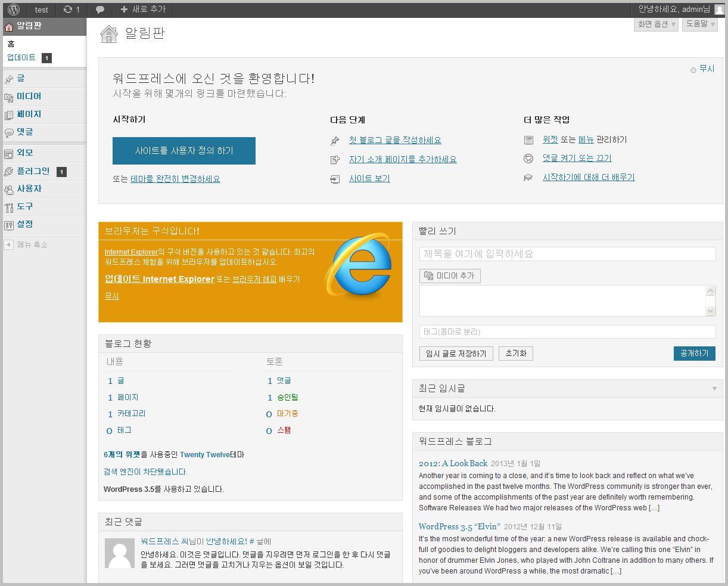The width and height of the screenshot is (728, 586).
Task: Click the updates refresh icon in admin bar
Action: pyautogui.click(x=68, y=10)
